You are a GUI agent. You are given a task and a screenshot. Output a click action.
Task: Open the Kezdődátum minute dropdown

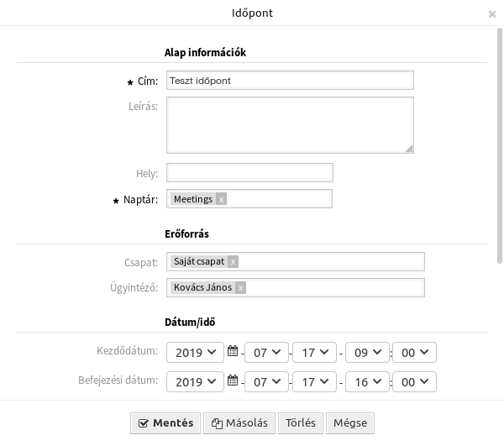click(x=414, y=353)
